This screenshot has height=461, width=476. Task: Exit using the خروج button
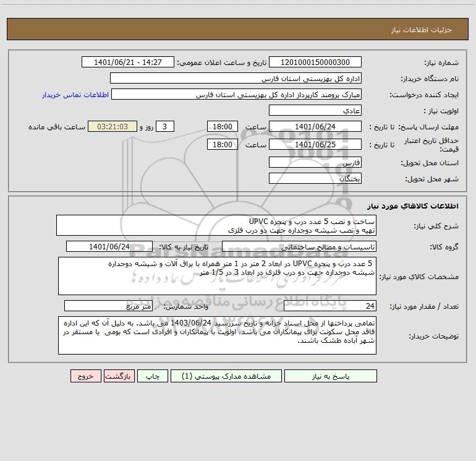(85, 376)
